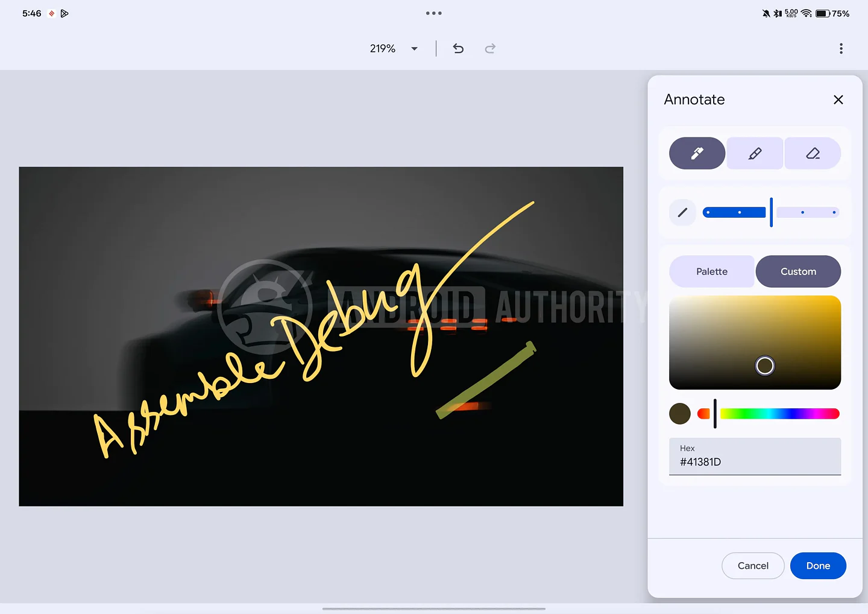This screenshot has width=868, height=614.
Task: Redo the annotation stroke
Action: tap(490, 48)
